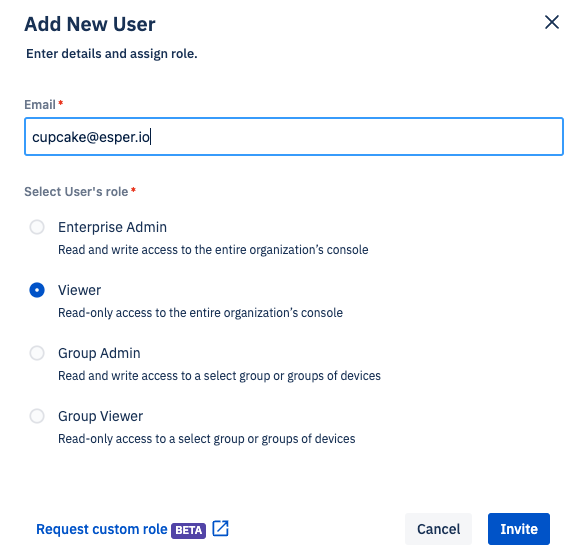Focus the Email input field
Screen dimensions: 588x557
(294, 137)
